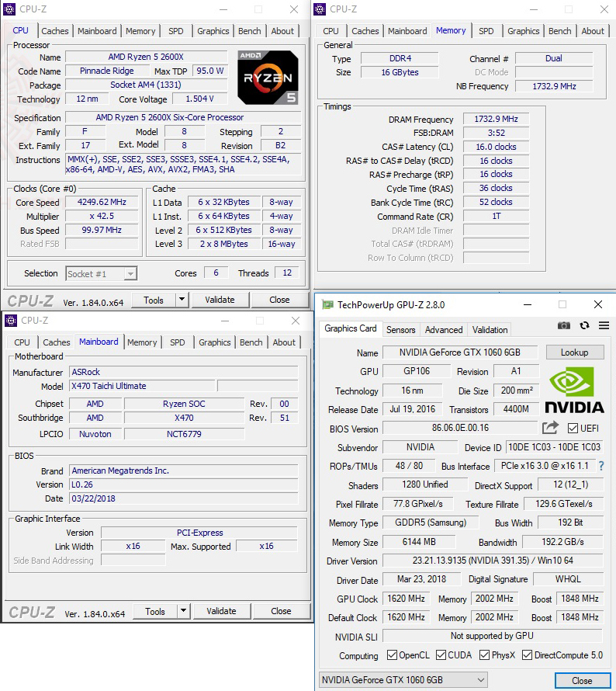616x691 pixels.
Task: Click Validate button in CPU tab window
Action: coord(220,300)
